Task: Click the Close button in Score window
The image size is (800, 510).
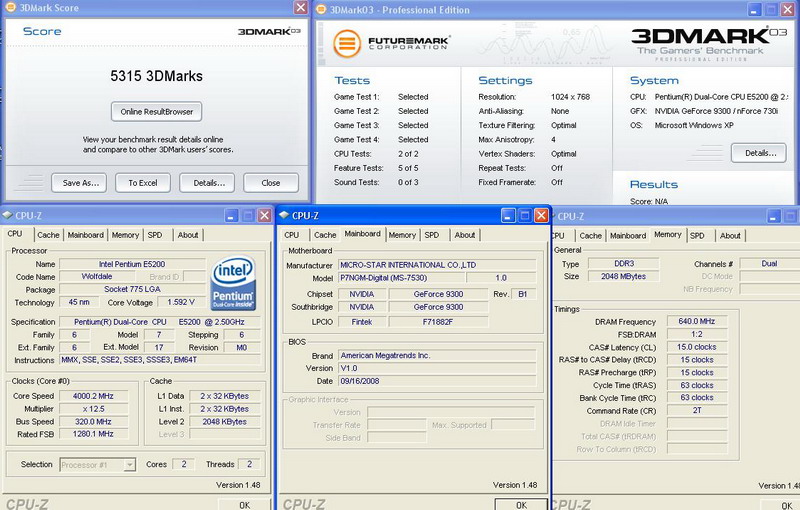Action: pyautogui.click(x=271, y=183)
